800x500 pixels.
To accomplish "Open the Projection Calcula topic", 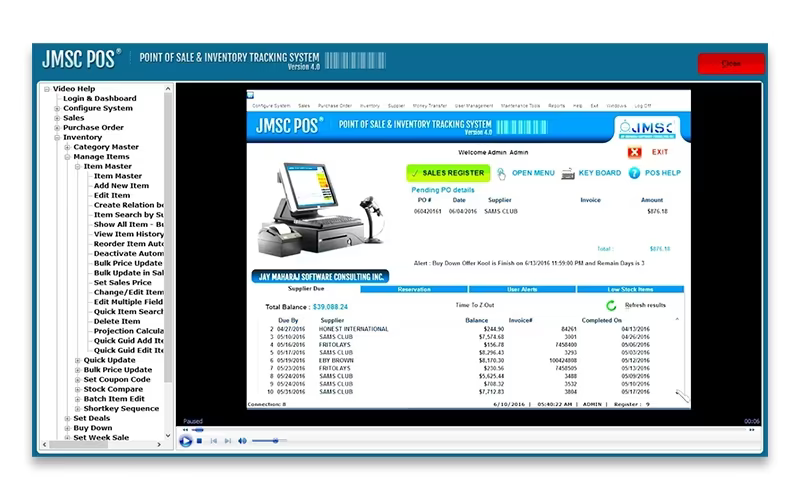I will (x=129, y=331).
